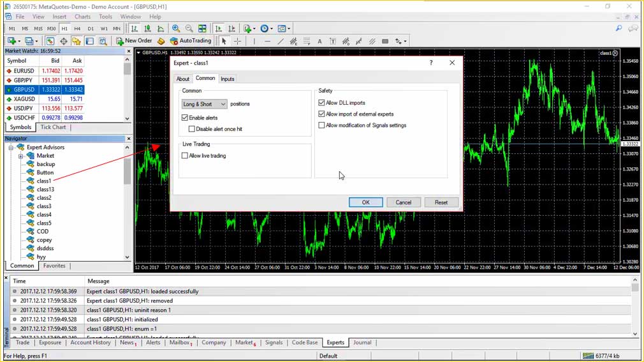This screenshot has width=644, height=362.
Task: Toggle Data Window crosshair icon
Action: [63, 41]
